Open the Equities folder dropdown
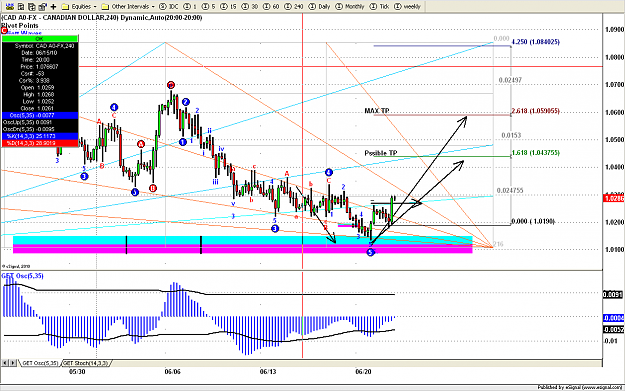Image resolution: width=625 pixels, height=391 pixels. (79, 6)
